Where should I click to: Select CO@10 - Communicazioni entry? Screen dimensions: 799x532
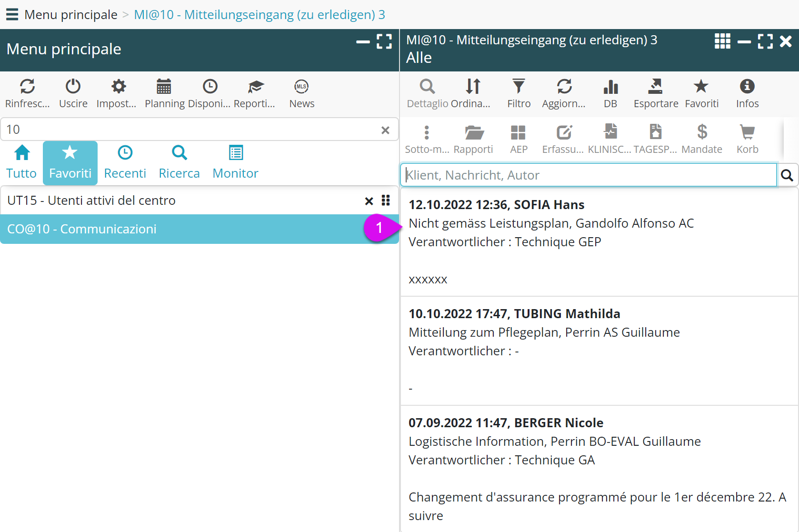point(181,229)
